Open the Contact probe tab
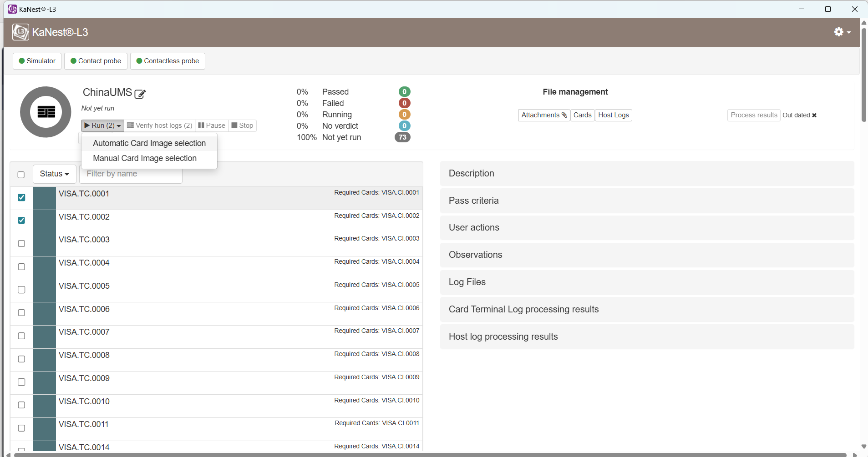The width and height of the screenshot is (868, 457). (96, 61)
